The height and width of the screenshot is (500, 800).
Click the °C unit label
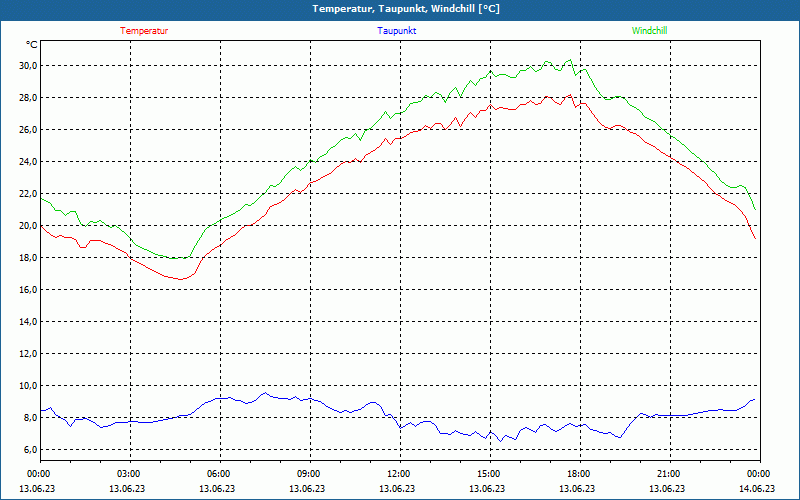click(x=32, y=45)
